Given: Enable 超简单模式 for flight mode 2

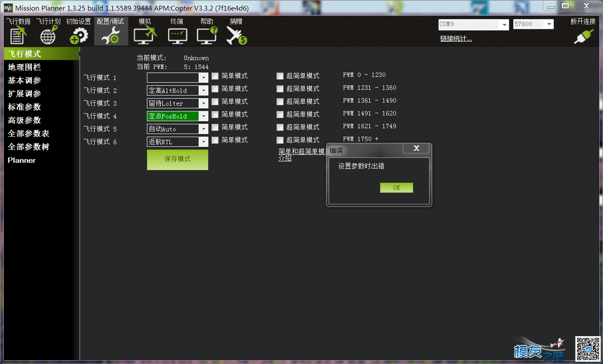Looking at the screenshot, I should pyautogui.click(x=280, y=89).
